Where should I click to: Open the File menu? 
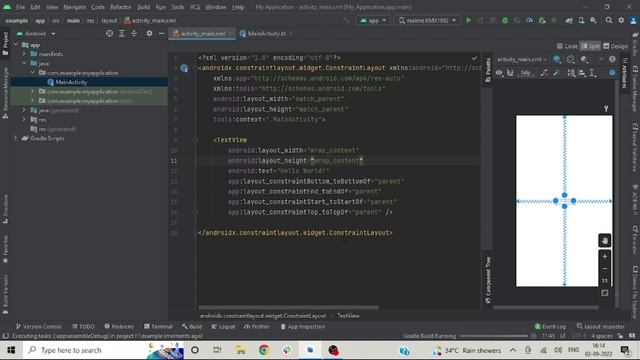(x=20, y=7)
